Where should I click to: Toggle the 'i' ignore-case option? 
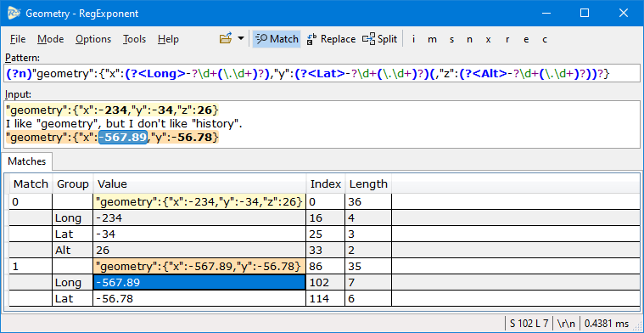(413, 39)
